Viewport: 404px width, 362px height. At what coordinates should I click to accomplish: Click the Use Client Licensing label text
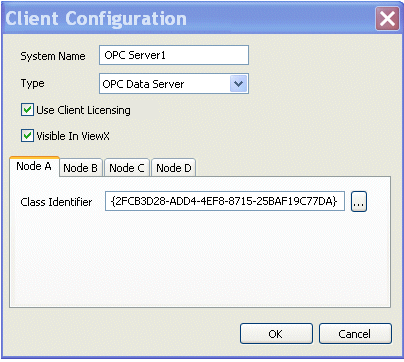pos(83,110)
